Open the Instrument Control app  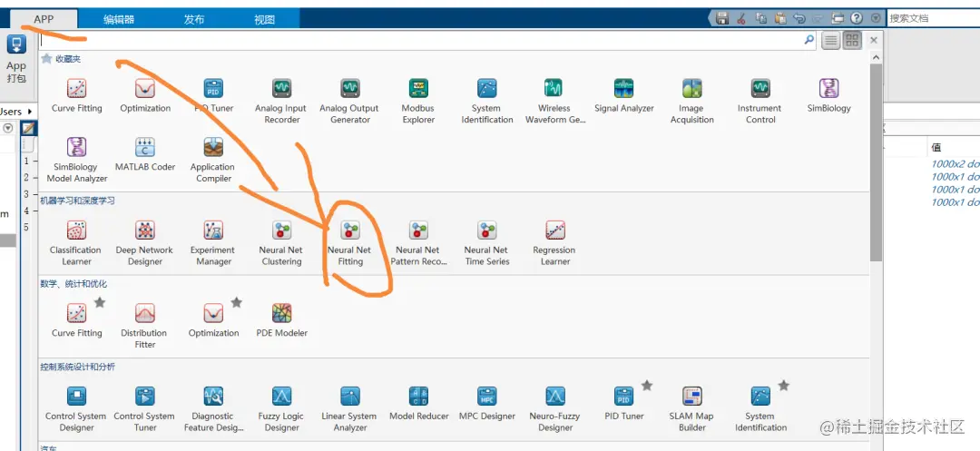760,102
